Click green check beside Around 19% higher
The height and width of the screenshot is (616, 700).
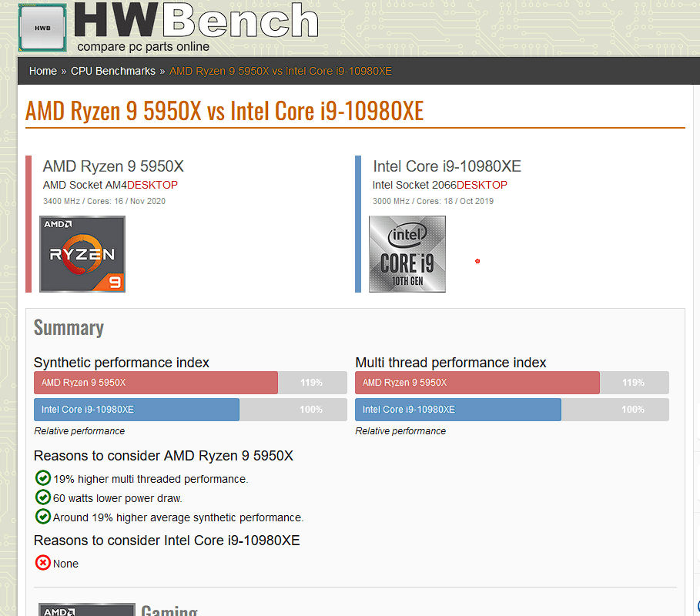43,517
